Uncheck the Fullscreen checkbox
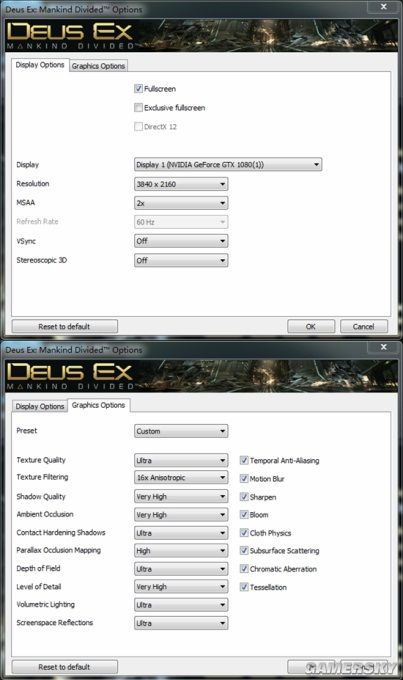Viewport: 403px width, 680px height. 138,88
